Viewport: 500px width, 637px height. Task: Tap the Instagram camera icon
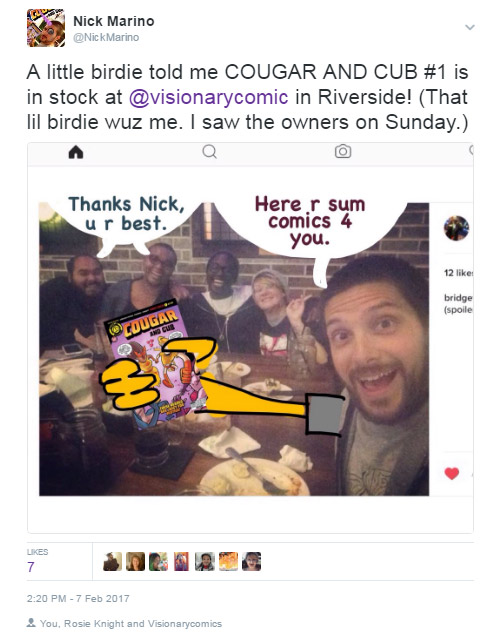pos(343,152)
